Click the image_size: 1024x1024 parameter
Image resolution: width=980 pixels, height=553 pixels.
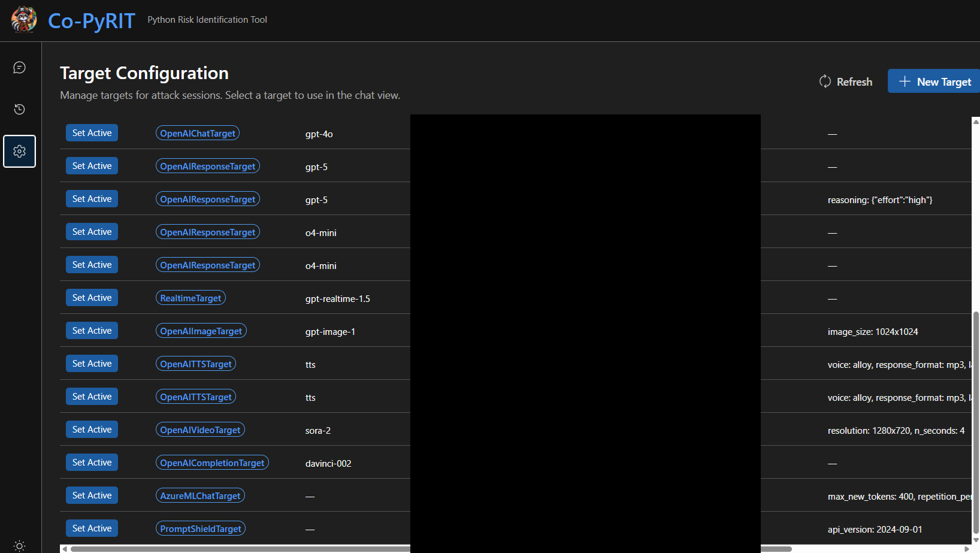point(873,332)
